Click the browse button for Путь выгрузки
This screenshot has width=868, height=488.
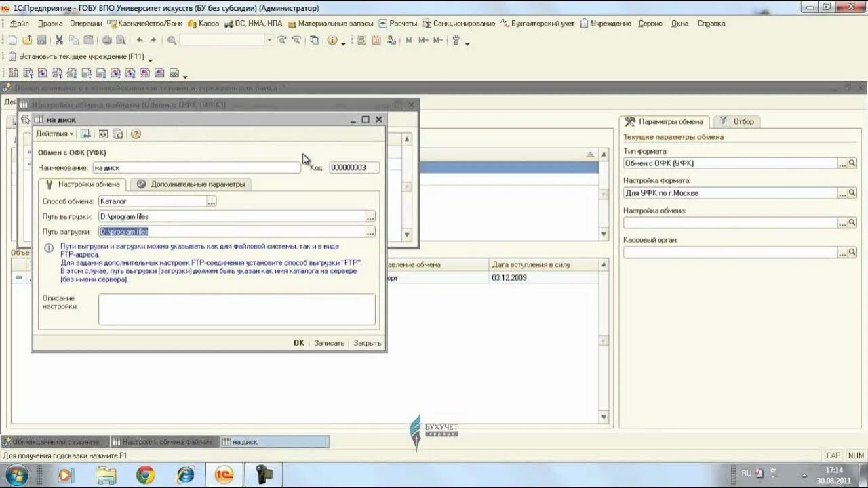(370, 217)
